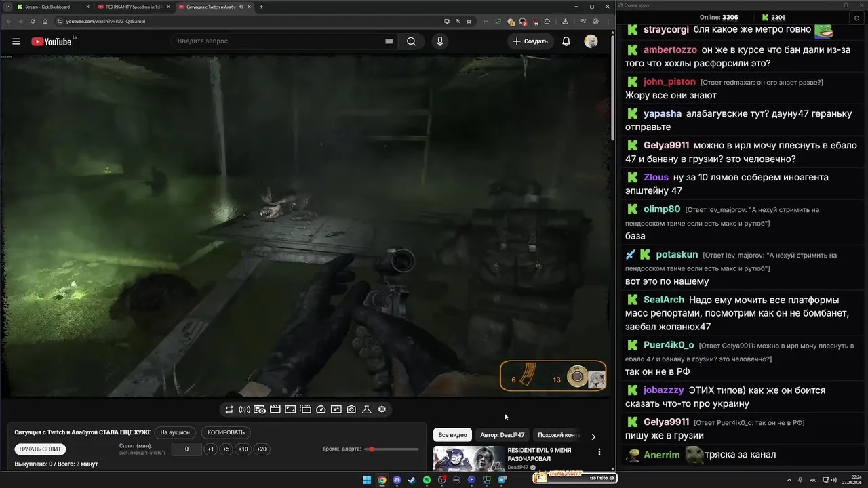Screen dimensions: 868x488
Task: Select the 'Похожий контент' filter chip
Action: tap(560, 435)
